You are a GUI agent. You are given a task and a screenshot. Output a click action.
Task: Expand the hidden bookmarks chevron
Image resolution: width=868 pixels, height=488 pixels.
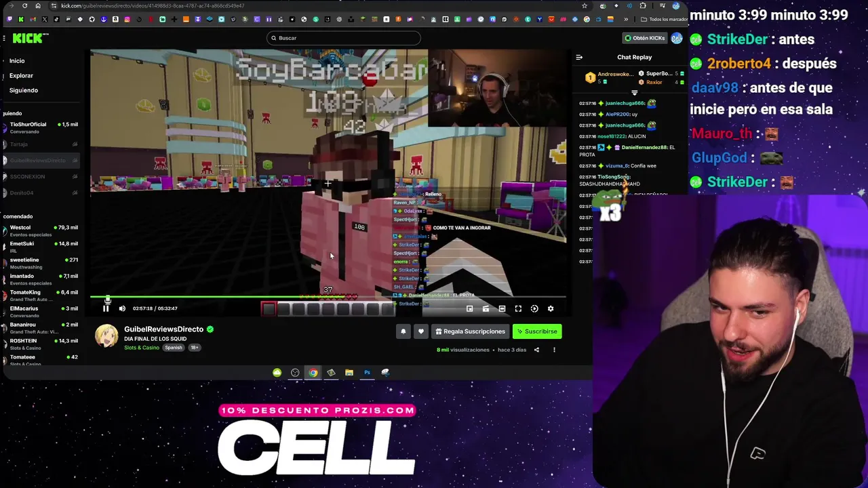click(626, 19)
